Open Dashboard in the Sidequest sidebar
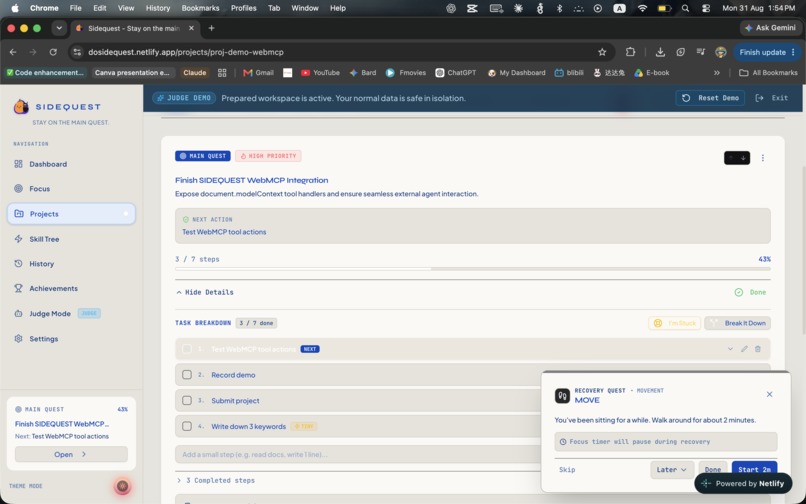Image resolution: width=806 pixels, height=504 pixels. pyautogui.click(x=48, y=164)
